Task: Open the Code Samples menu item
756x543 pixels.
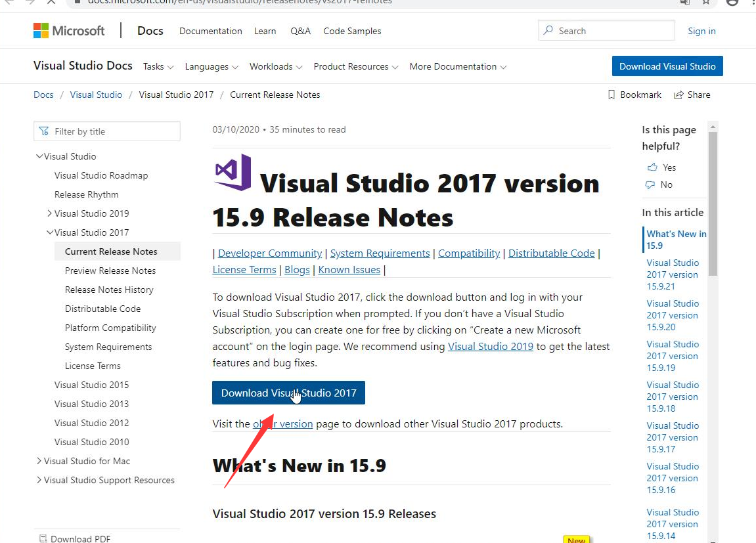Action: pos(353,31)
